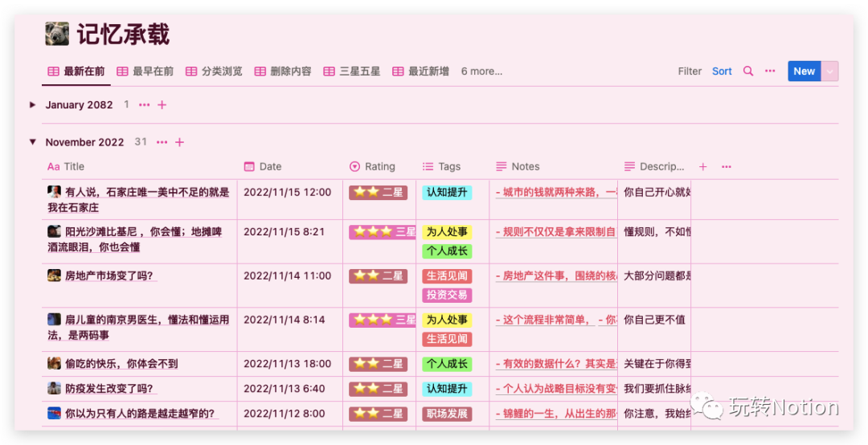Click the yellow 为人处事 tag in the second row
Image resolution: width=868 pixels, height=445 pixels.
[447, 232]
